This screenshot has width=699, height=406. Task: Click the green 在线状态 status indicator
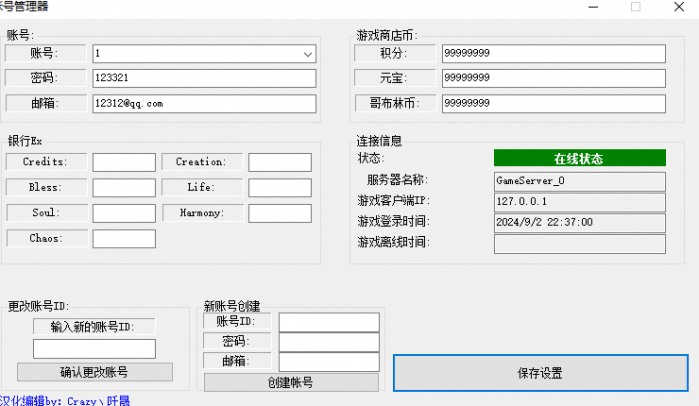pyautogui.click(x=579, y=159)
